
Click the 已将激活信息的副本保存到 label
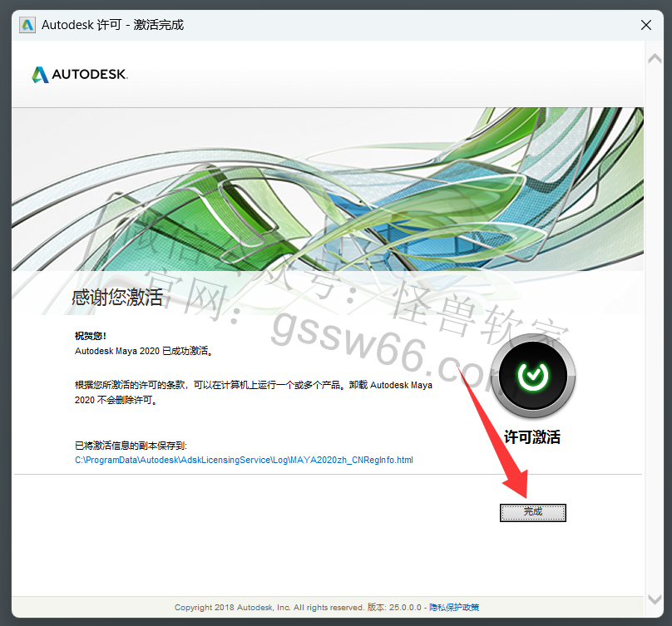click(x=131, y=446)
